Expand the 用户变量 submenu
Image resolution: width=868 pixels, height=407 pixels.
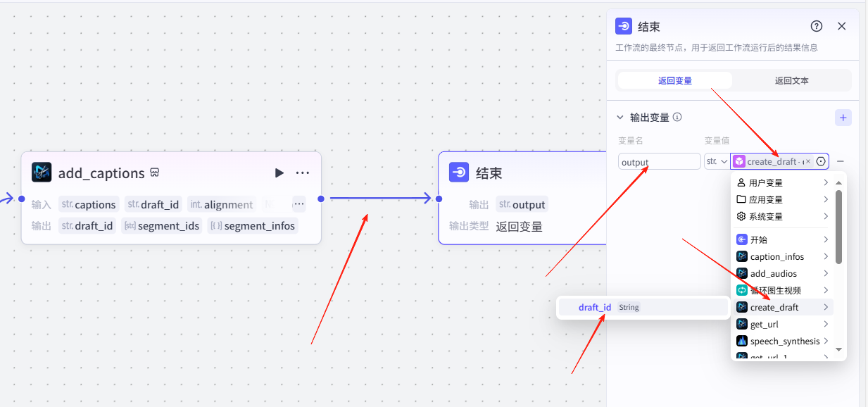(x=781, y=182)
